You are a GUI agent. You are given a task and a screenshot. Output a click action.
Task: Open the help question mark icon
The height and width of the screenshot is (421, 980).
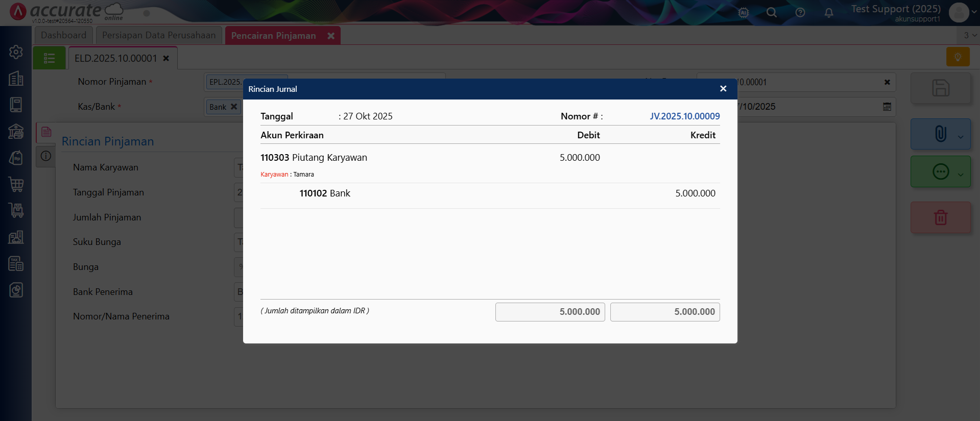[x=800, y=13]
